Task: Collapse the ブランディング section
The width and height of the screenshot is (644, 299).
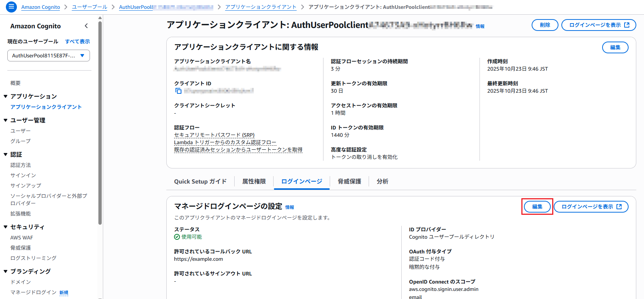Action: click(x=6, y=271)
